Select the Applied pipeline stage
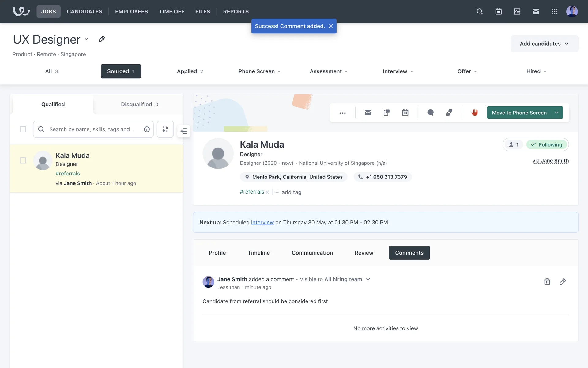This screenshot has height=368, width=588. pos(190,71)
